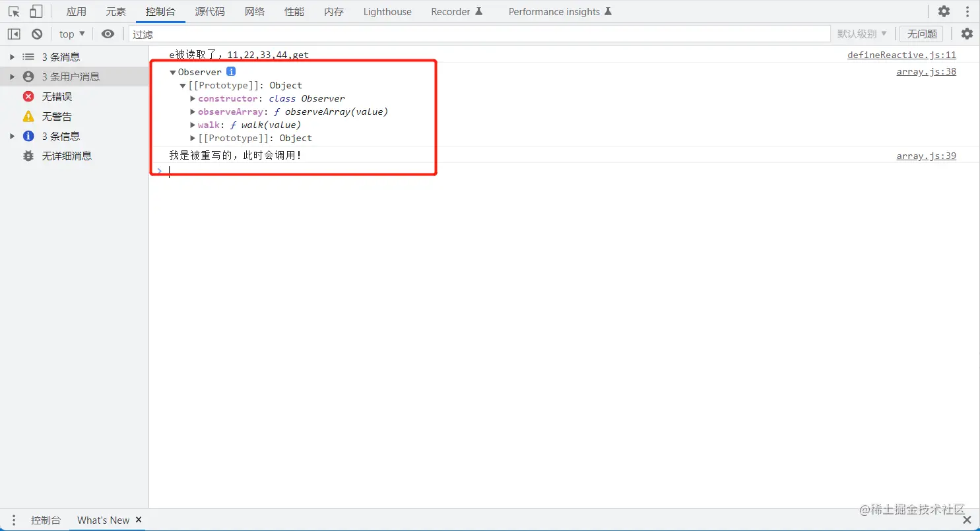Screen dimensions: 980x531
Task: Open the defineReactive.js:11 source link
Action: coord(901,55)
